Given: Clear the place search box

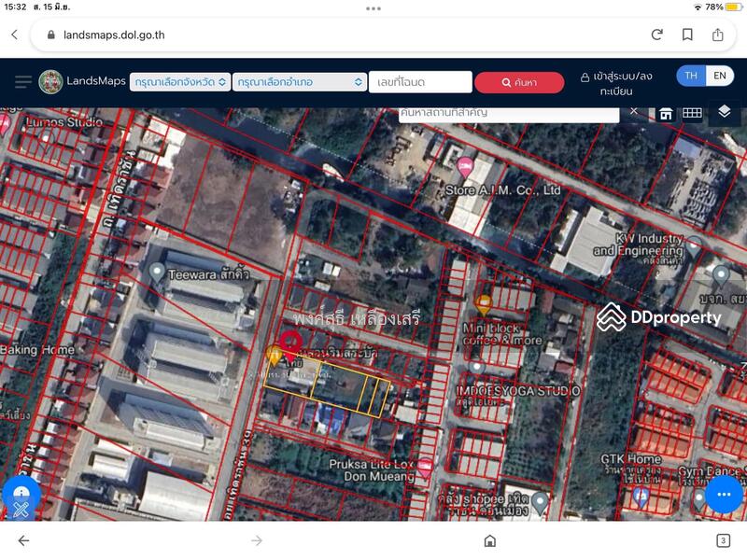Looking at the screenshot, I should click(x=633, y=111).
